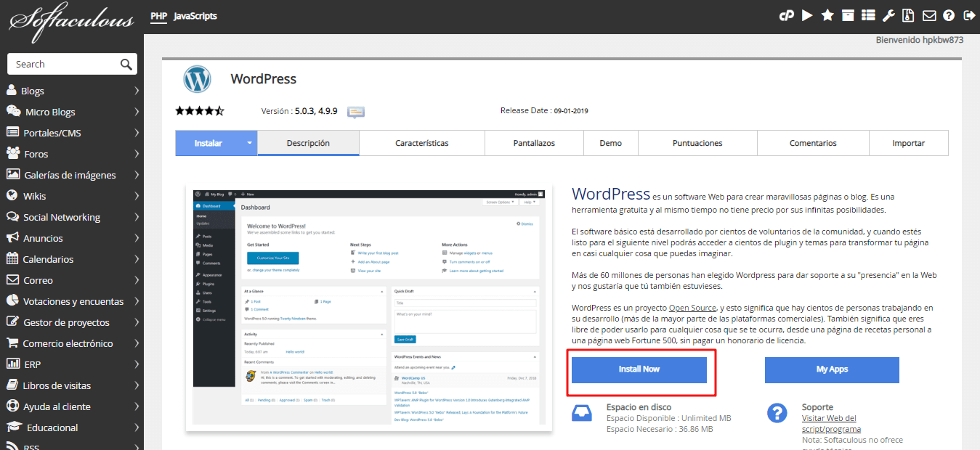
Task: Click the WordPress logo icon
Action: 197,79
